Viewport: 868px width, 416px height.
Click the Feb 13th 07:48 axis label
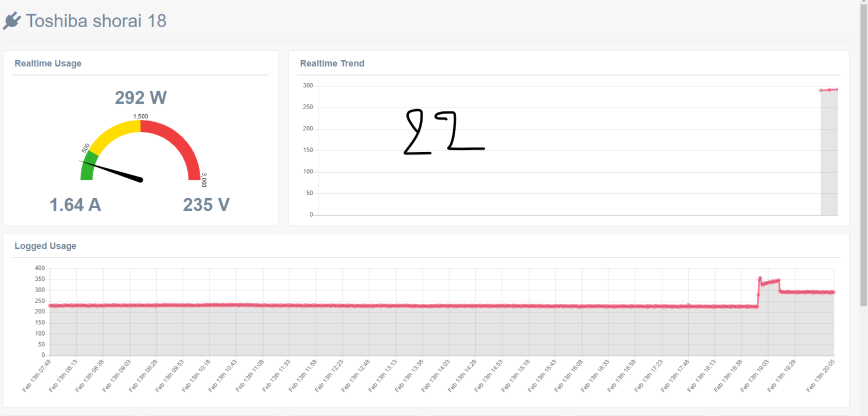point(36,376)
